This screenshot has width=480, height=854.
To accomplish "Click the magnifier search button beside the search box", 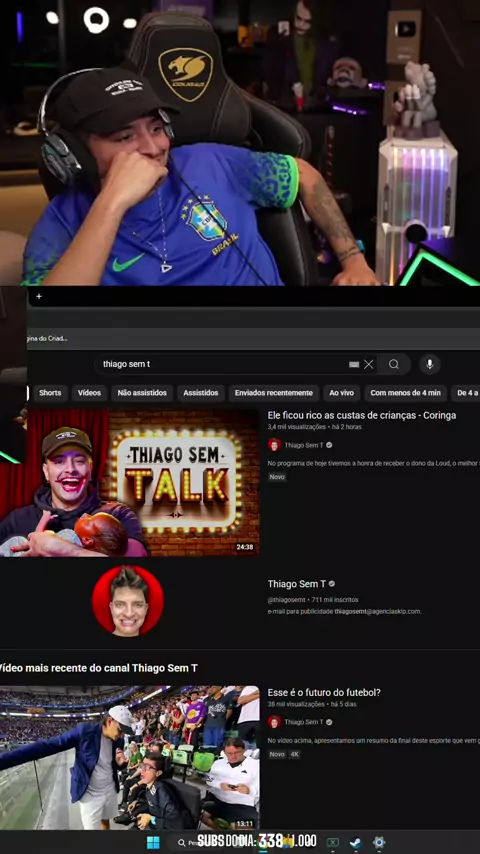I will click(393, 364).
